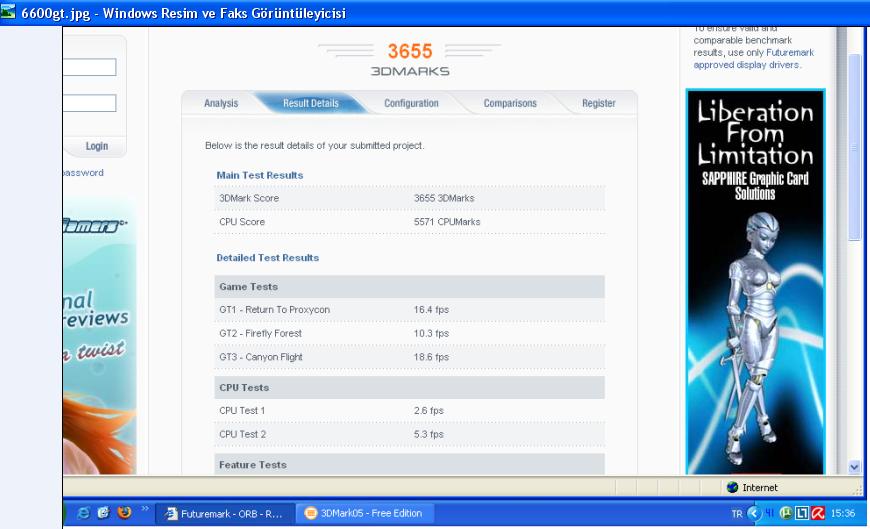Click the Detailed Test Results heading
Screen dimensions: 870x529
tap(267, 258)
